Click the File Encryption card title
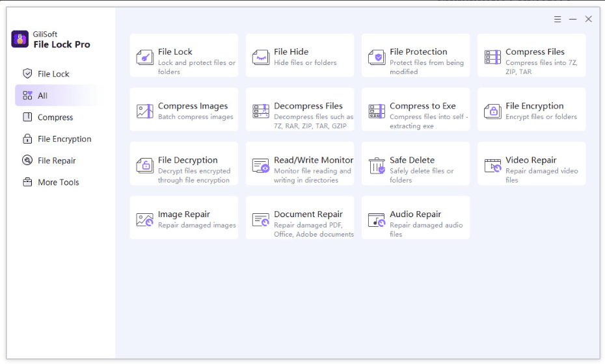 pyautogui.click(x=534, y=106)
